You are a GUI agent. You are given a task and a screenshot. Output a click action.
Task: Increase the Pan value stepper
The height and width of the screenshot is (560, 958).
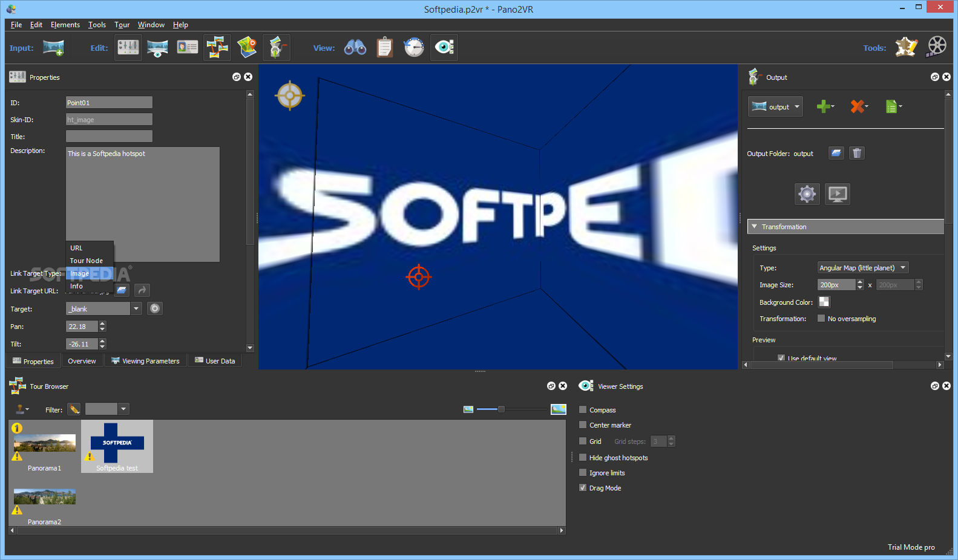point(102,324)
